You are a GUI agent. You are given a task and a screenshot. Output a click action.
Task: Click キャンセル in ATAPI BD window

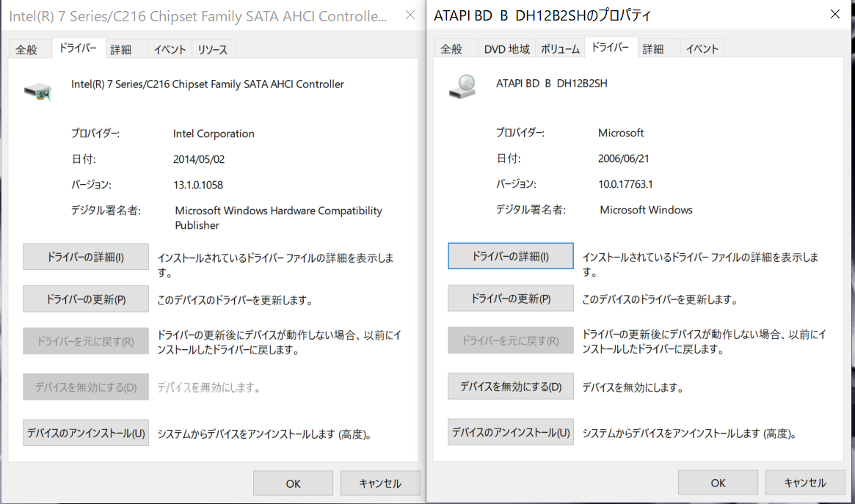coord(805,483)
